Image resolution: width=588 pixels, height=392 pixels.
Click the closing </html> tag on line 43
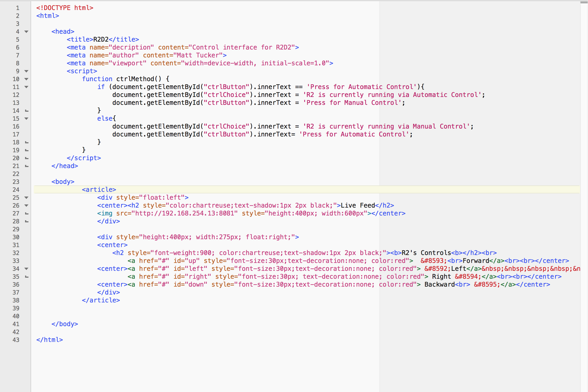point(50,340)
